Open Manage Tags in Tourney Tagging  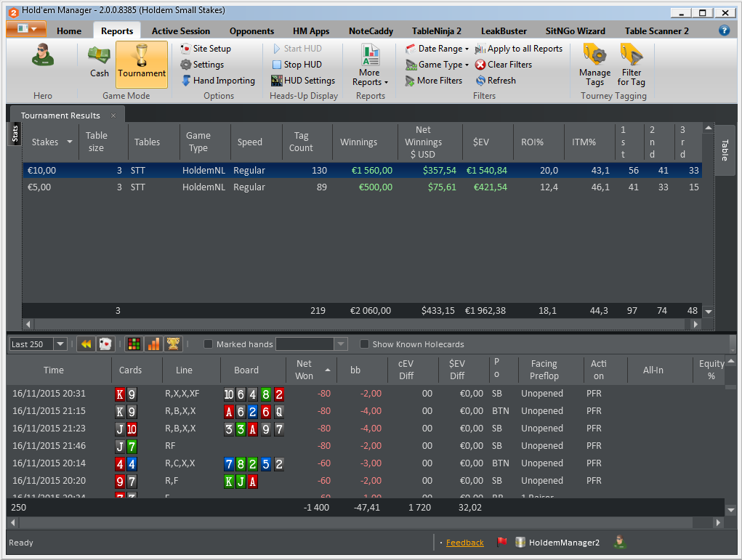pos(594,65)
